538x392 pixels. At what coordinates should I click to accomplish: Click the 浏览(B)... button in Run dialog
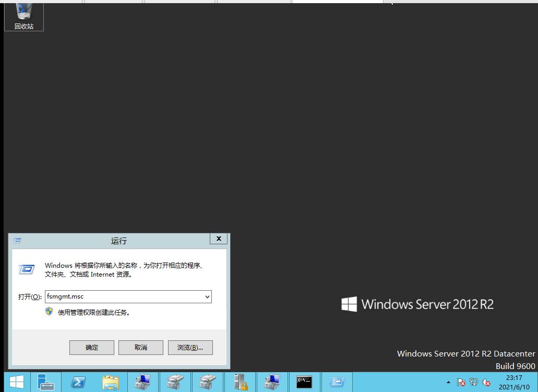point(190,347)
